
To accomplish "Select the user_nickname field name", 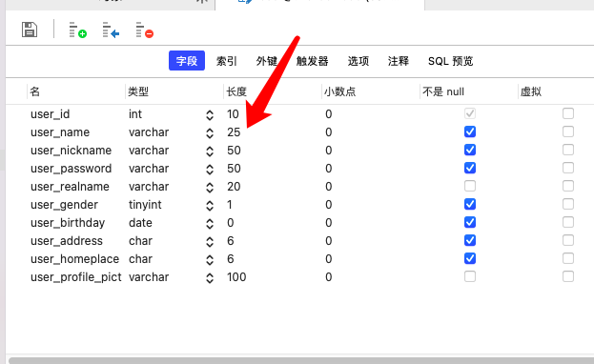I will (x=71, y=151).
